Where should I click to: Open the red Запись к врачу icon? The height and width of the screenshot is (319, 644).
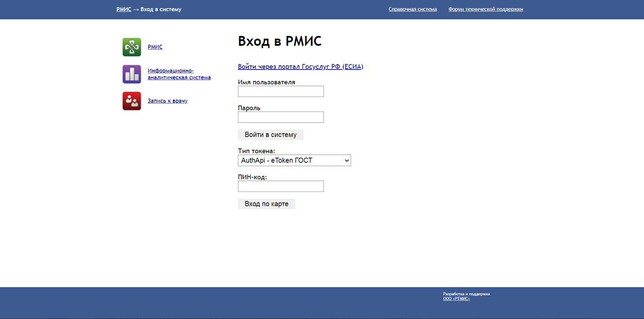132,101
